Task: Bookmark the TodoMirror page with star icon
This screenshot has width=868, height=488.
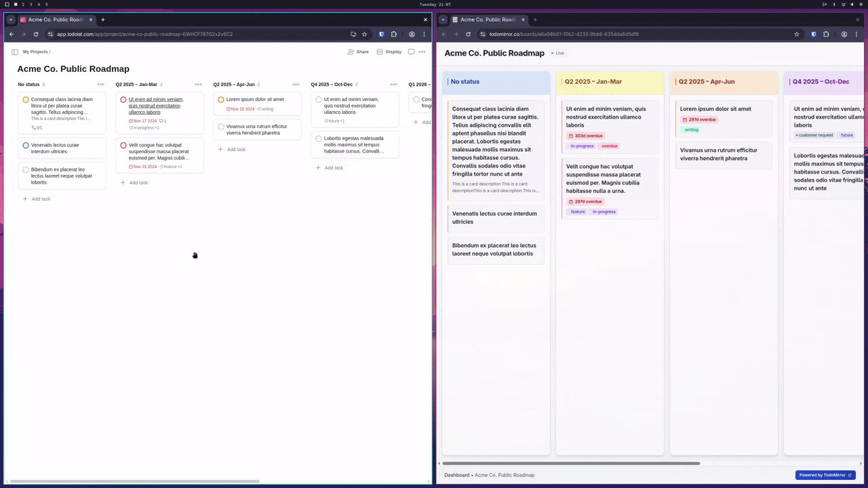Action: (797, 34)
